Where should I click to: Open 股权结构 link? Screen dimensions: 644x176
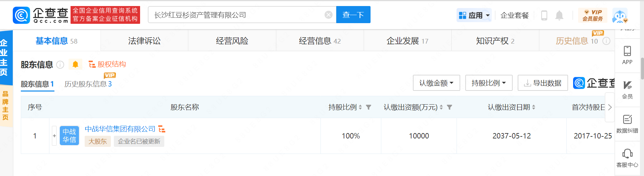(x=107, y=64)
